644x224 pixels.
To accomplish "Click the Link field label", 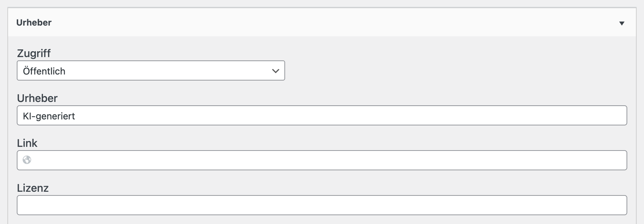I will click(27, 143).
